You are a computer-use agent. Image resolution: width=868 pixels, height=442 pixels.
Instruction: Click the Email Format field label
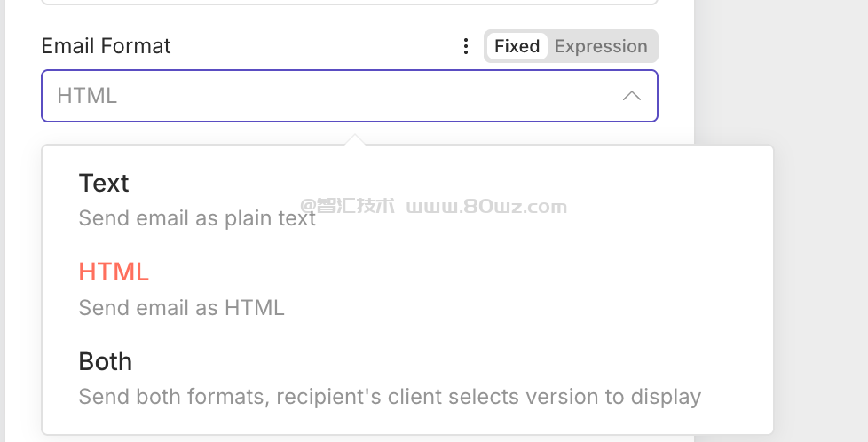[106, 46]
